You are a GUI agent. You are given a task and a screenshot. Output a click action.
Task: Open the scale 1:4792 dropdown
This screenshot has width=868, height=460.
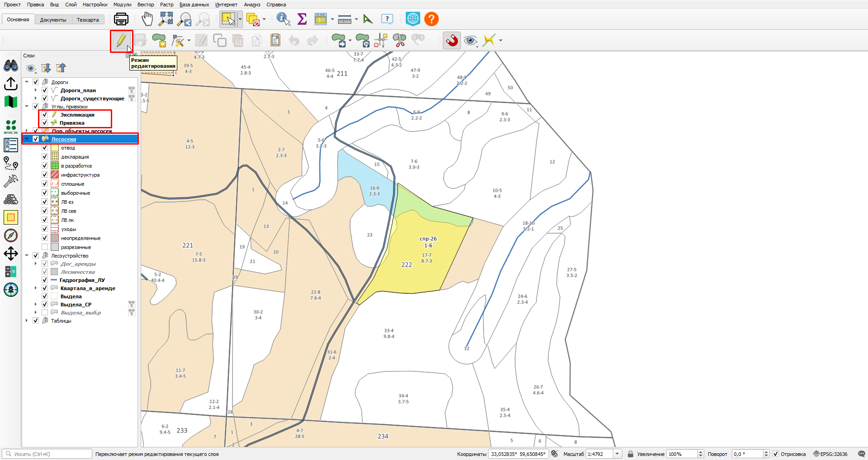[x=617, y=454]
